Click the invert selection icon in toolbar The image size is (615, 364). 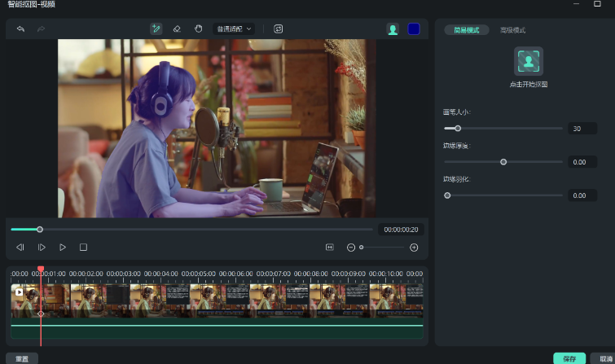tap(279, 29)
